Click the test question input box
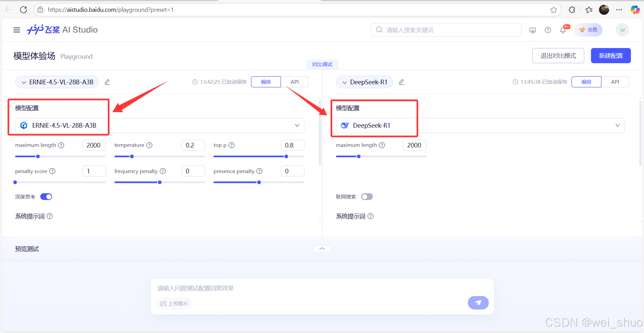Screen dimensions: 644x333 (x=322, y=288)
